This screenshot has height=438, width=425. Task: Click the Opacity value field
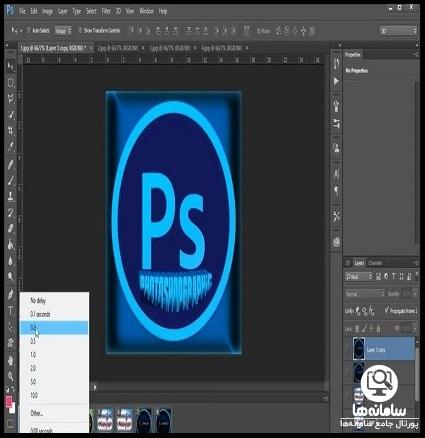pyautogui.click(x=406, y=294)
